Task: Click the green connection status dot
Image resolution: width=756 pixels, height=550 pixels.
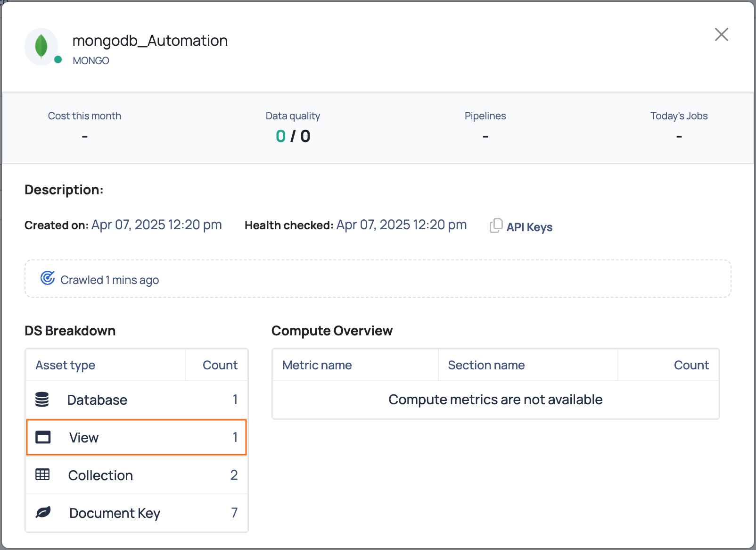Action: coord(58,59)
